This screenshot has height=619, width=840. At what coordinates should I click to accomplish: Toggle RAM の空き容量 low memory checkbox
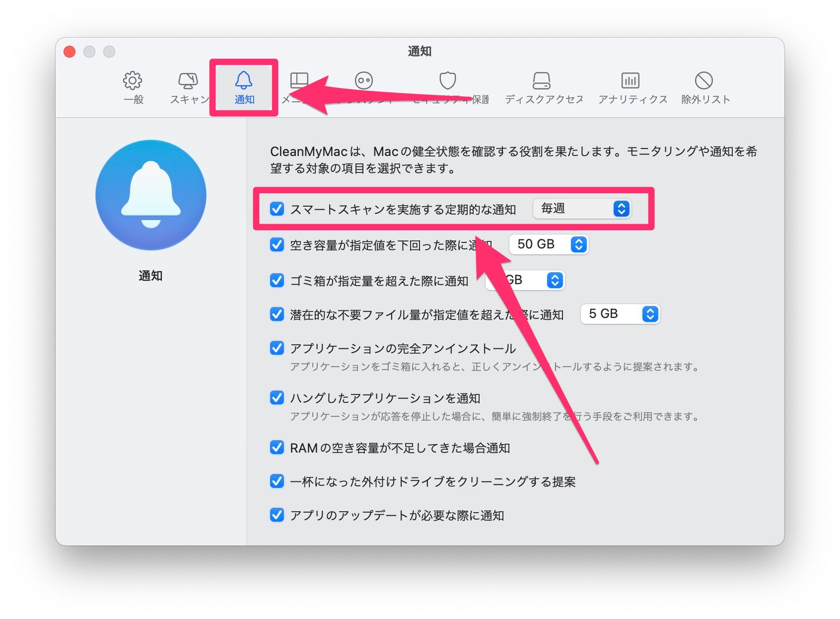pyautogui.click(x=277, y=447)
